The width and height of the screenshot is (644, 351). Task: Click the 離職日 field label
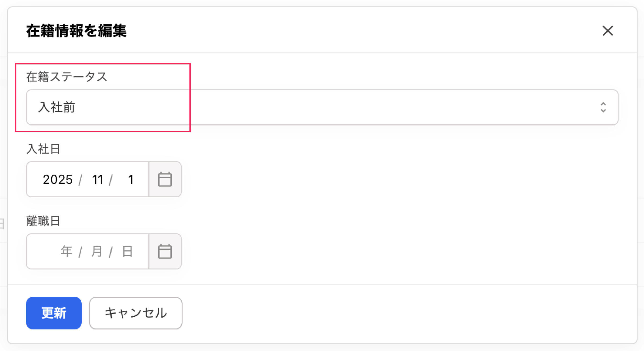(43, 221)
